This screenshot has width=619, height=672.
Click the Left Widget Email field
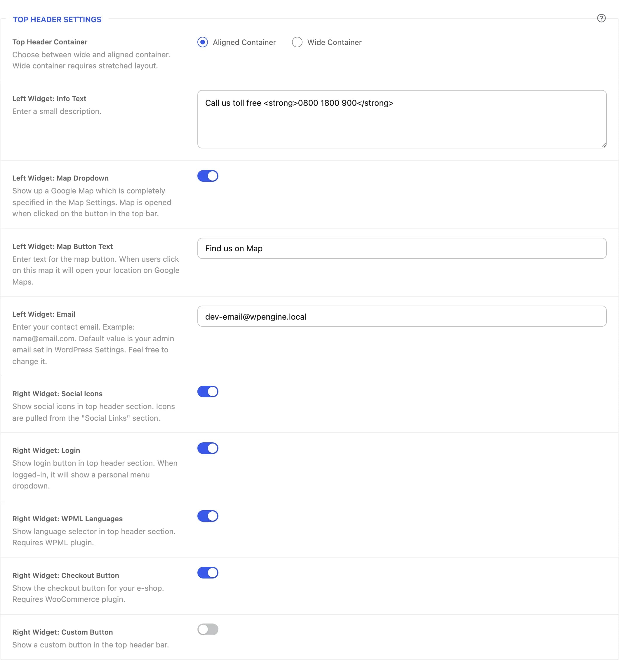pyautogui.click(x=401, y=316)
